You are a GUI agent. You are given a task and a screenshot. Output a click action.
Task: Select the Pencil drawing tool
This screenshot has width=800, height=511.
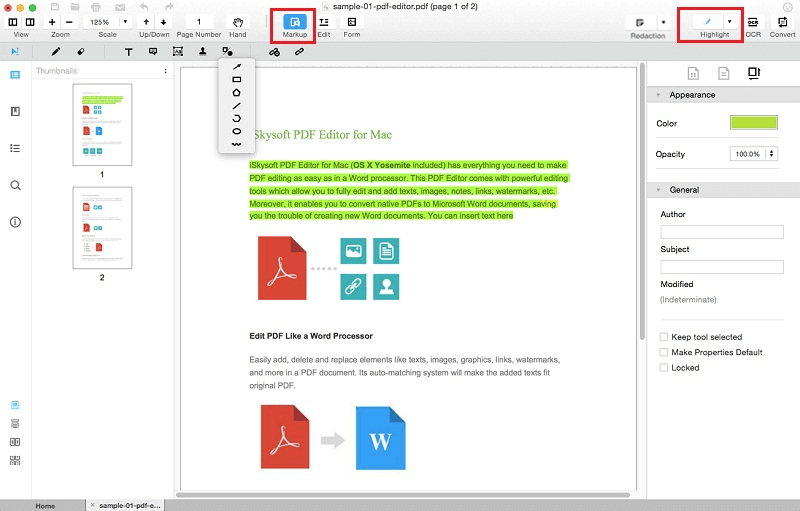click(56, 52)
